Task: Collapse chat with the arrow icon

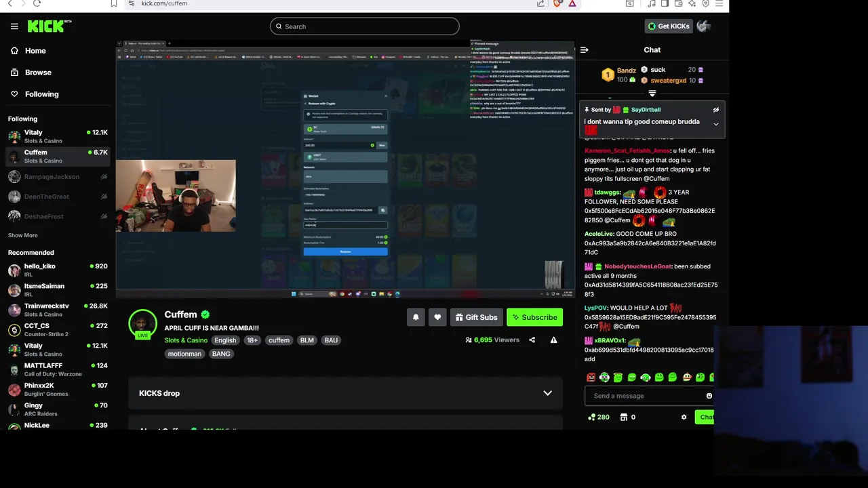Action: click(x=585, y=49)
